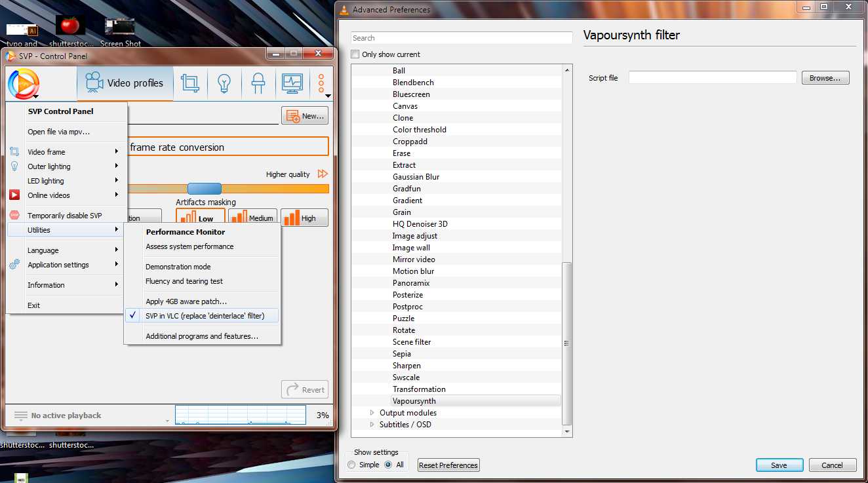
Task: Toggle 'Only show current' checkbox
Action: 355,54
